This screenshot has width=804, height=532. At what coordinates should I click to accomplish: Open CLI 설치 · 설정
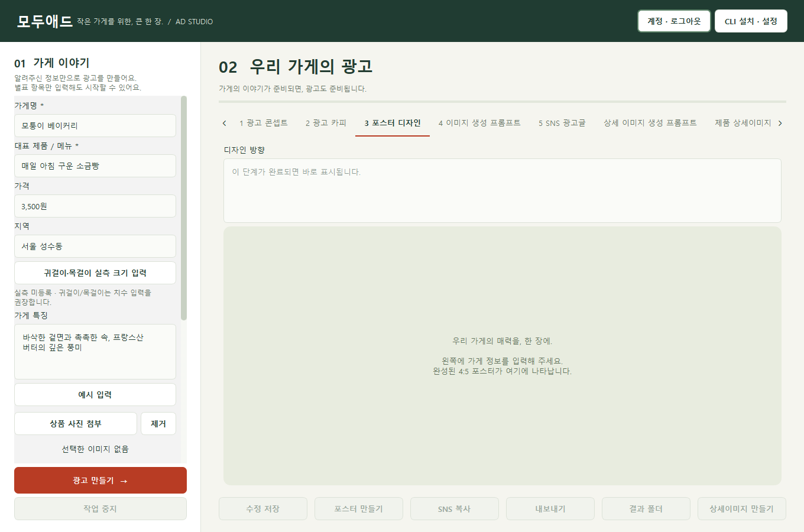(751, 21)
